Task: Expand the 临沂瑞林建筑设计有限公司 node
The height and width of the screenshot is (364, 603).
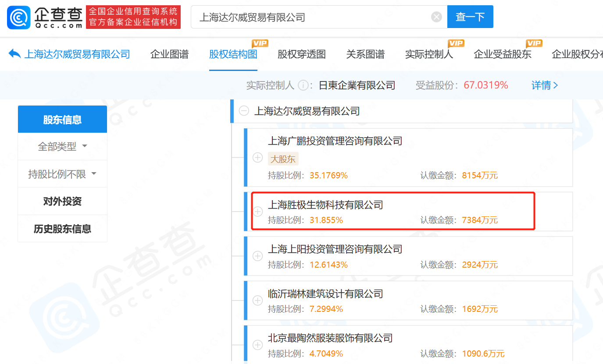Action: click(257, 300)
